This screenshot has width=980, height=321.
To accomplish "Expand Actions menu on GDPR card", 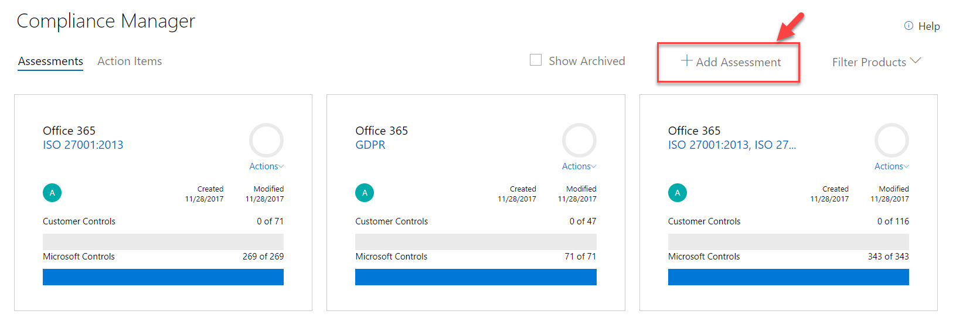I will tap(579, 166).
